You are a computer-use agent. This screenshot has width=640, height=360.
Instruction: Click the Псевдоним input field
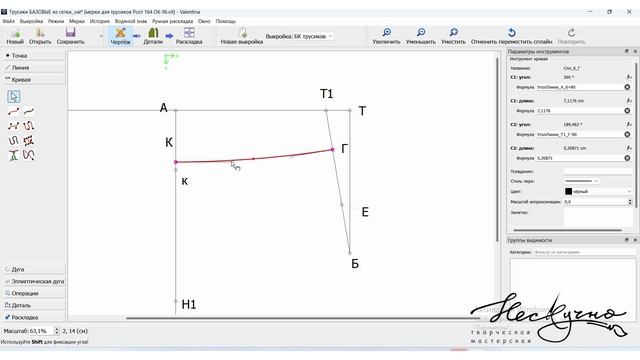(x=598, y=171)
